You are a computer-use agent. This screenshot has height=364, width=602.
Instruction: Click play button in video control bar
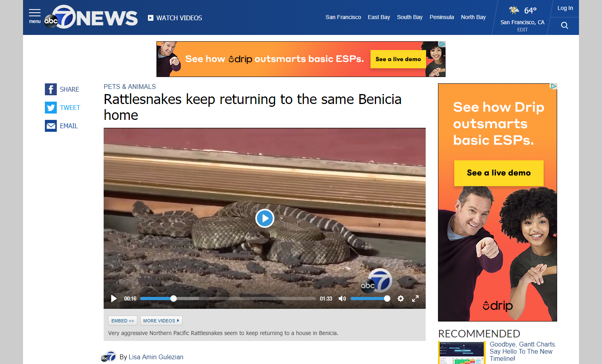114,299
